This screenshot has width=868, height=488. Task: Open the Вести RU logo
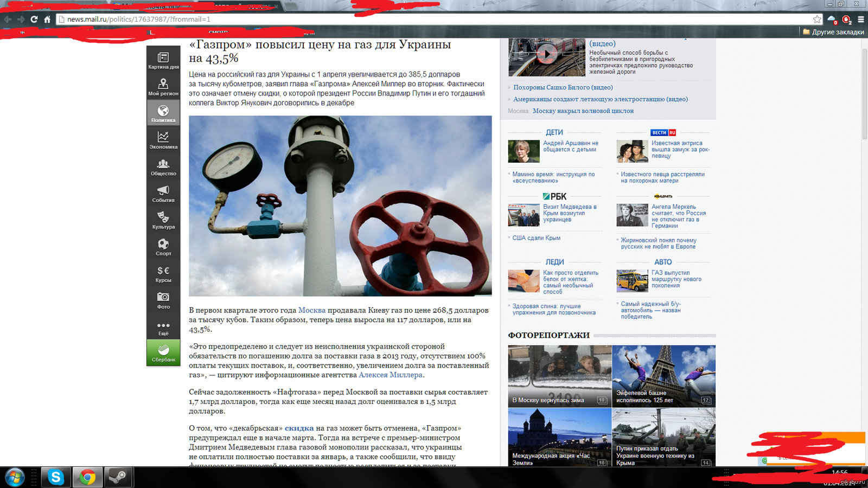(663, 132)
